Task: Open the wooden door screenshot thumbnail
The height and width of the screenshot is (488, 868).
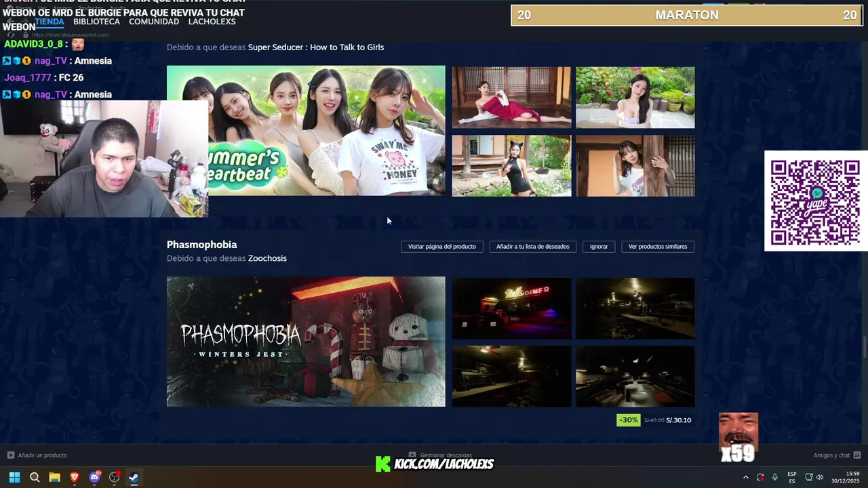Action: coord(635,165)
